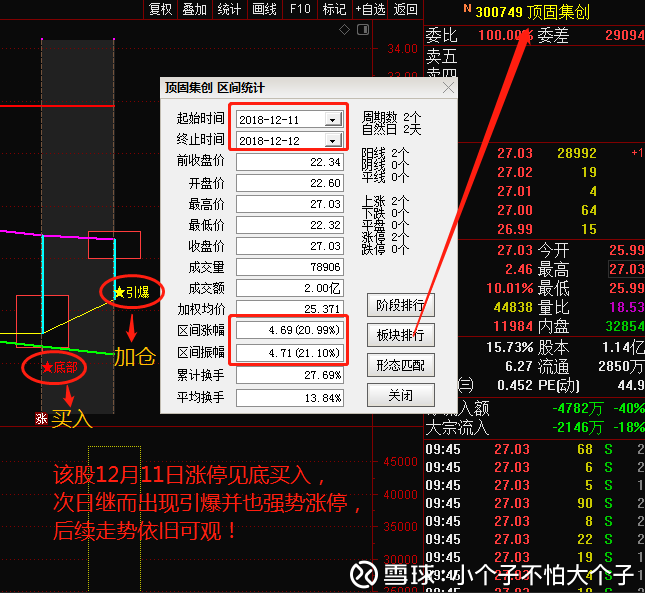Toggle the panel layout icon above chart
Image resolution: width=645 pixels, height=593 pixels.
(x=363, y=30)
